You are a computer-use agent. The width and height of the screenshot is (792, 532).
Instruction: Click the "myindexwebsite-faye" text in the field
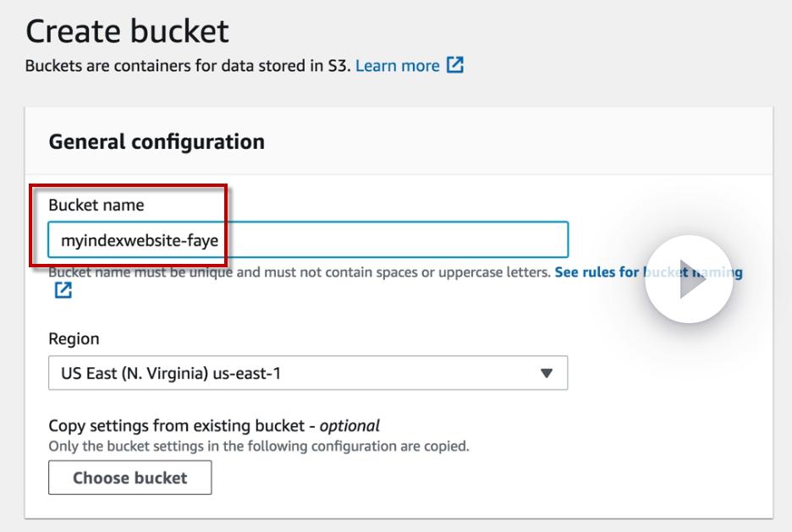point(140,240)
